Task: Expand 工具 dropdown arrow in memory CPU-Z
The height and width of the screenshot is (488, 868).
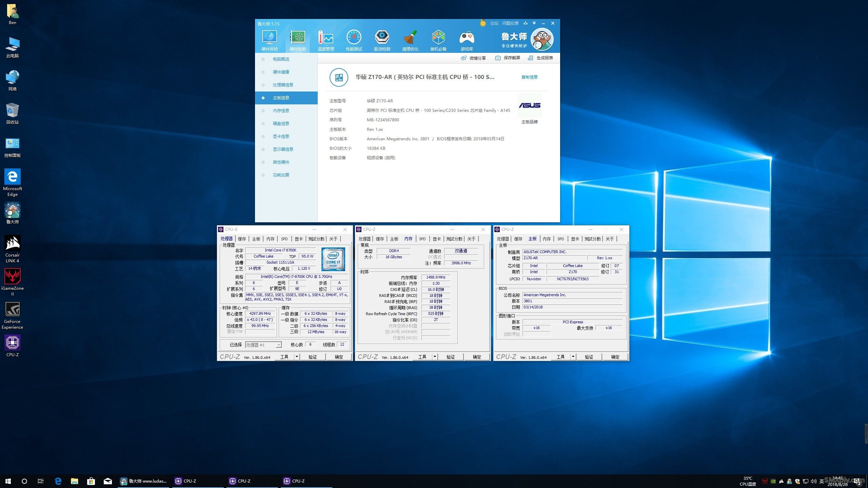Action: click(x=435, y=357)
